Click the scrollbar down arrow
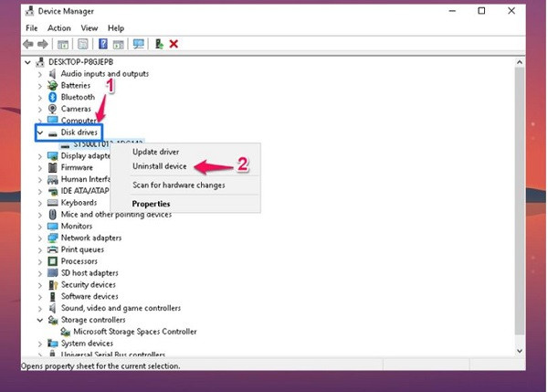The height and width of the screenshot is (392, 548). coord(520,351)
